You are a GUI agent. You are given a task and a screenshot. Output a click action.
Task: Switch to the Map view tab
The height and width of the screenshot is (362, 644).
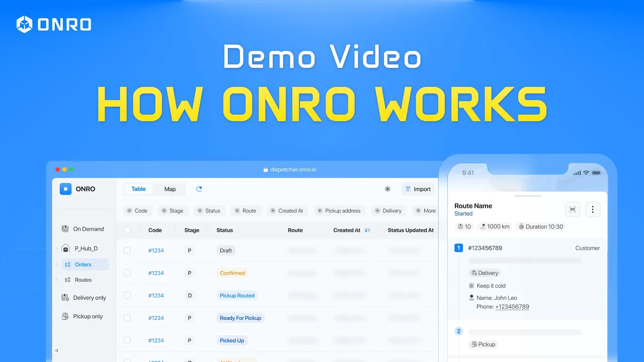(x=170, y=189)
